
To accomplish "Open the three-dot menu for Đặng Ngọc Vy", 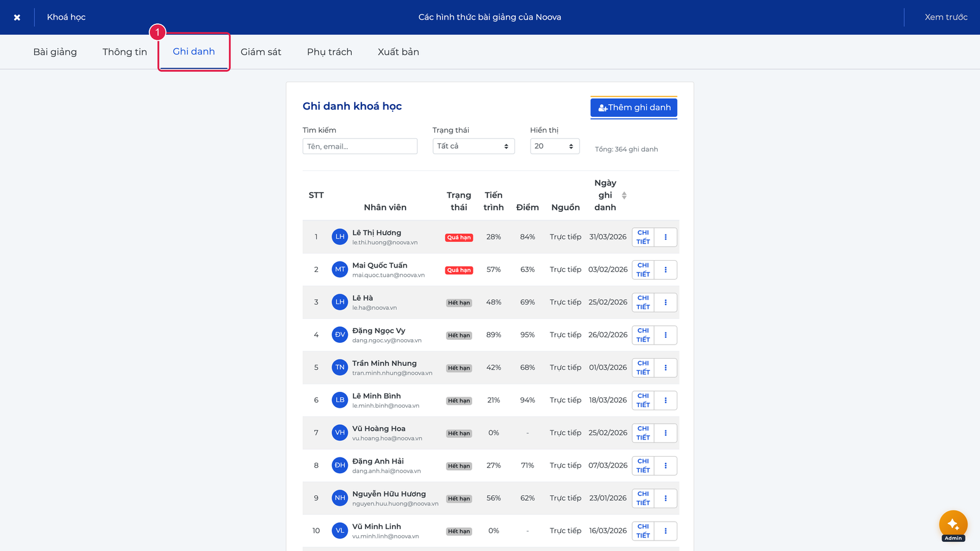I will coord(665,335).
